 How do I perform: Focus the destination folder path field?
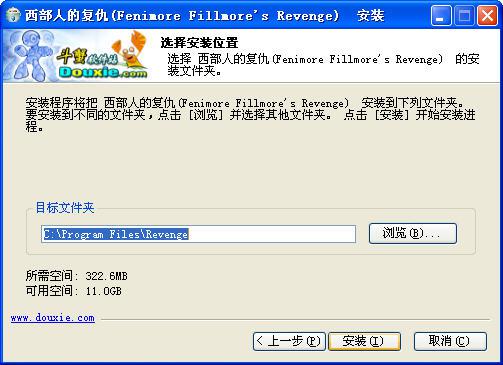[x=199, y=234]
